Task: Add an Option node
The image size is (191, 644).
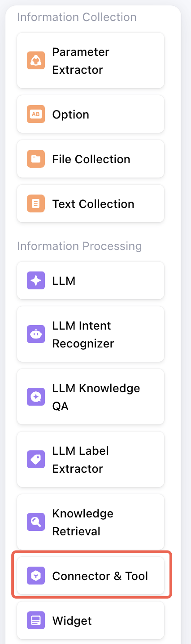Action: (91, 114)
